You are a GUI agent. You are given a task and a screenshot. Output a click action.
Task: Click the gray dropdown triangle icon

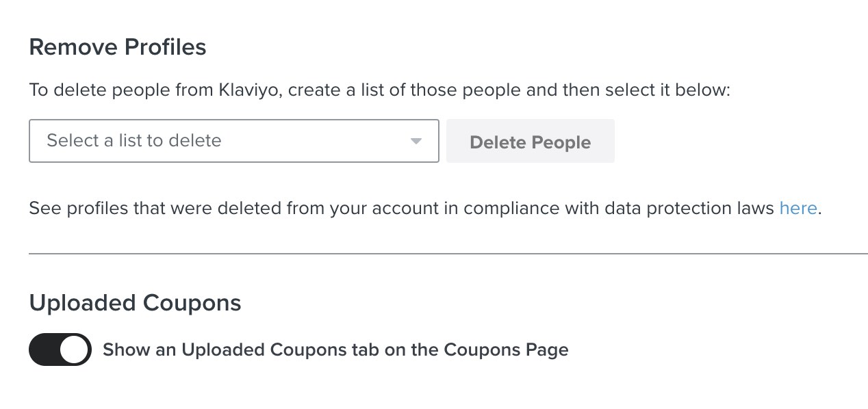pos(416,141)
